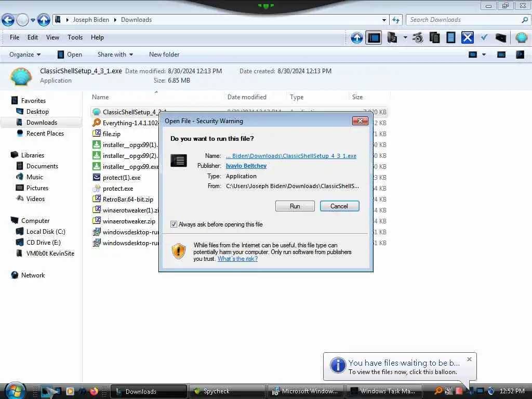
Task: Switch to Spycheck taskbar button
Action: [x=226, y=391]
